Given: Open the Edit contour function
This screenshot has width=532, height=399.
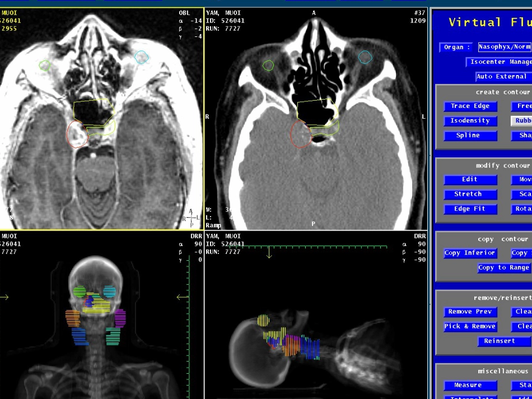Looking at the screenshot, I should point(470,179).
